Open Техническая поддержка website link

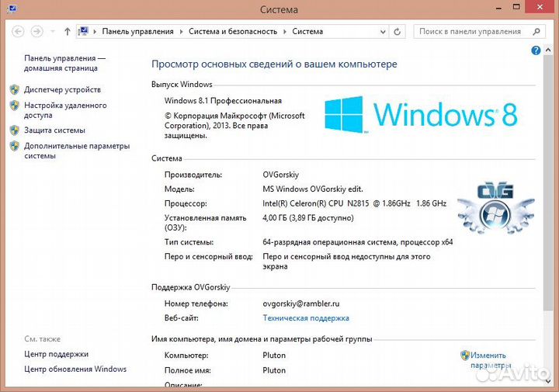[x=306, y=318]
